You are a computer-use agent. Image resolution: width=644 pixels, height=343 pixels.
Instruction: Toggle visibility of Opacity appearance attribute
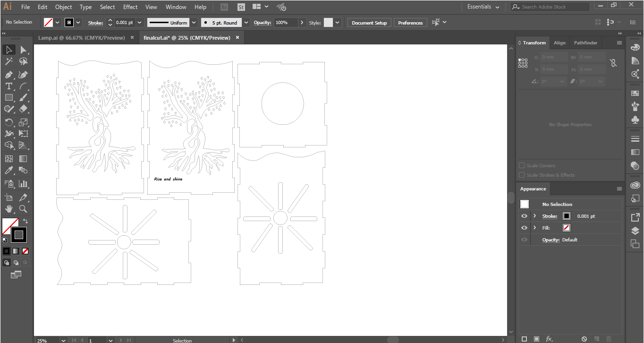[524, 240]
